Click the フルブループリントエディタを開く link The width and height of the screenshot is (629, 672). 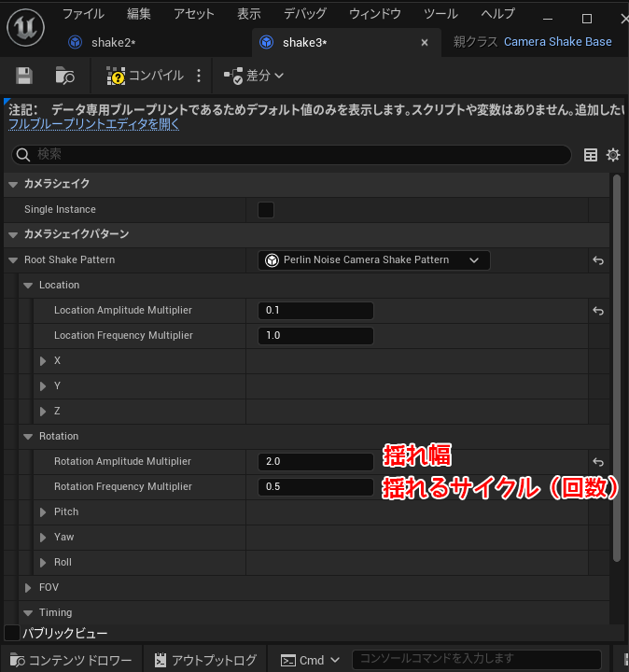[93, 123]
